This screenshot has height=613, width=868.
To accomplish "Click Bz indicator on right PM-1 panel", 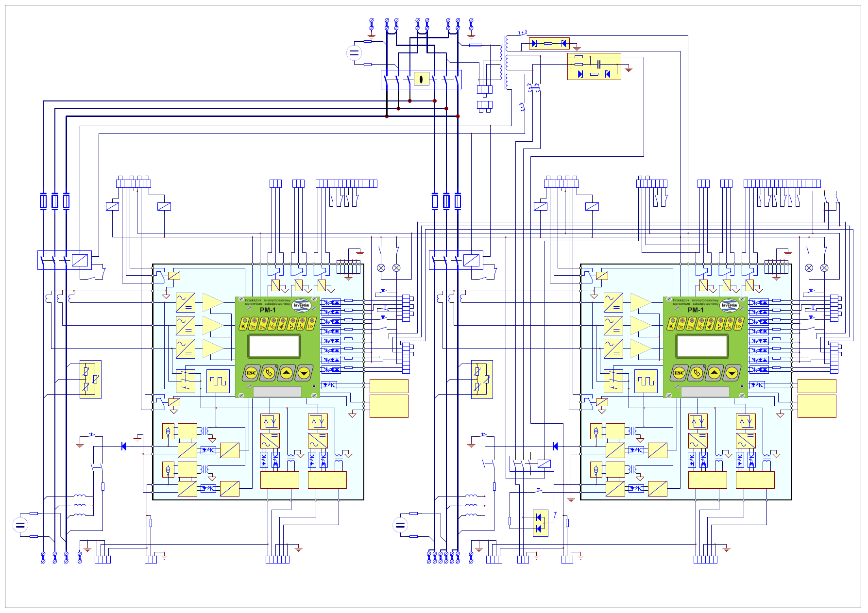I will coord(681,324).
